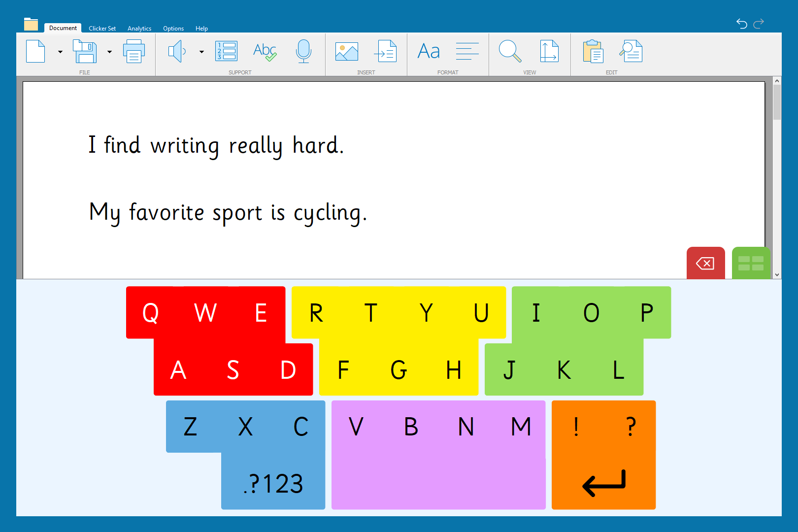Screen dimensions: 798x532
Task: Click the clipboard Paste icon
Action: pos(593,51)
